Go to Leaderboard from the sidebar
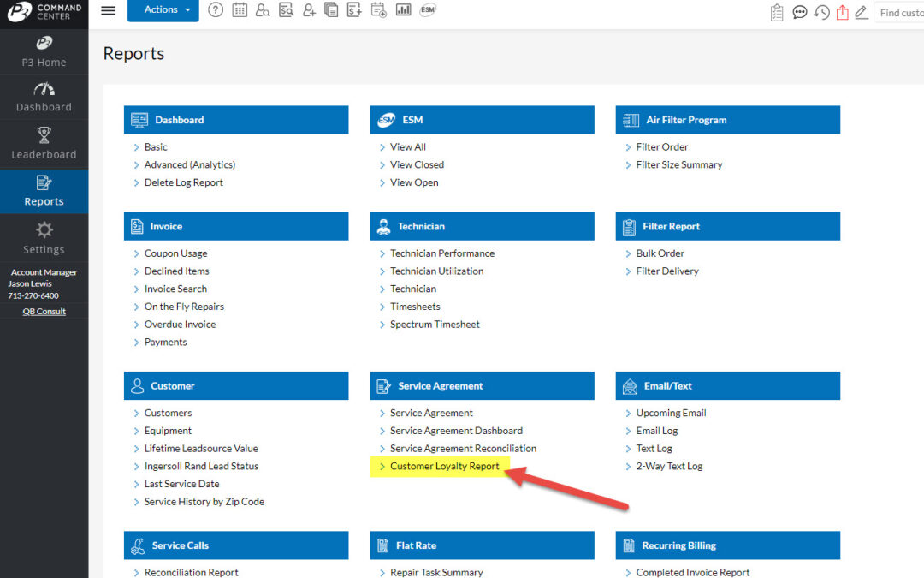The height and width of the screenshot is (578, 924). 44,143
